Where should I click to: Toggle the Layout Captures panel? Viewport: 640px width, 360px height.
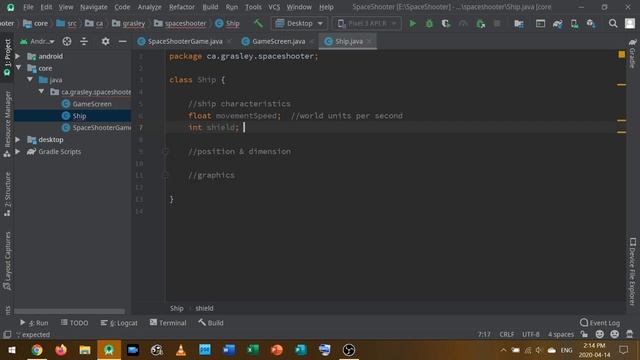[x=7, y=261]
